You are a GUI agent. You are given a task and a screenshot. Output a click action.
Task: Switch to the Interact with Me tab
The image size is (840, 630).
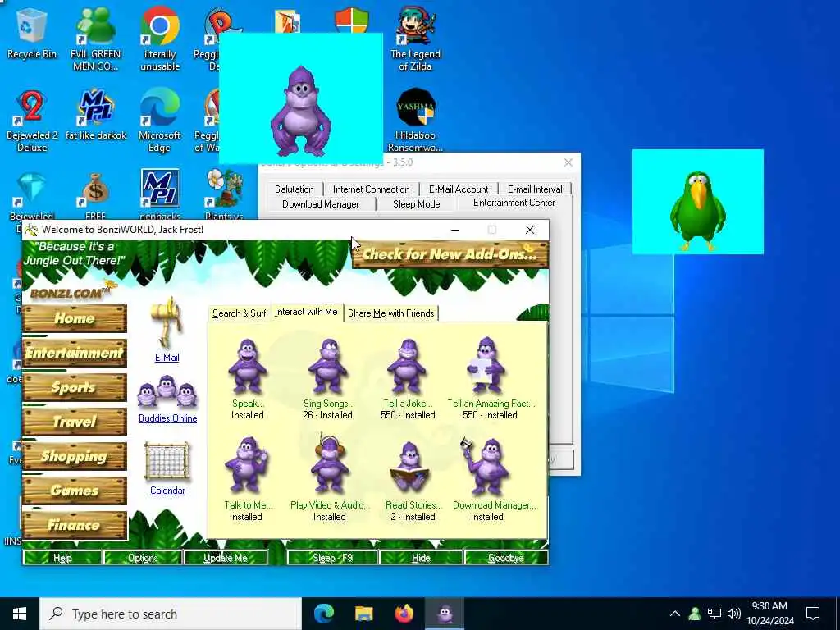[306, 312]
